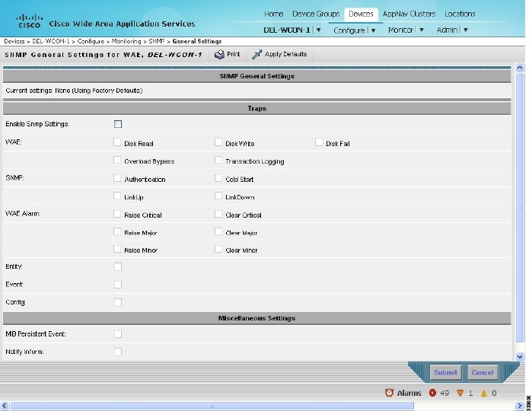The height and width of the screenshot is (411, 532).
Task: Click the Apply Defaults icon
Action: (256, 54)
